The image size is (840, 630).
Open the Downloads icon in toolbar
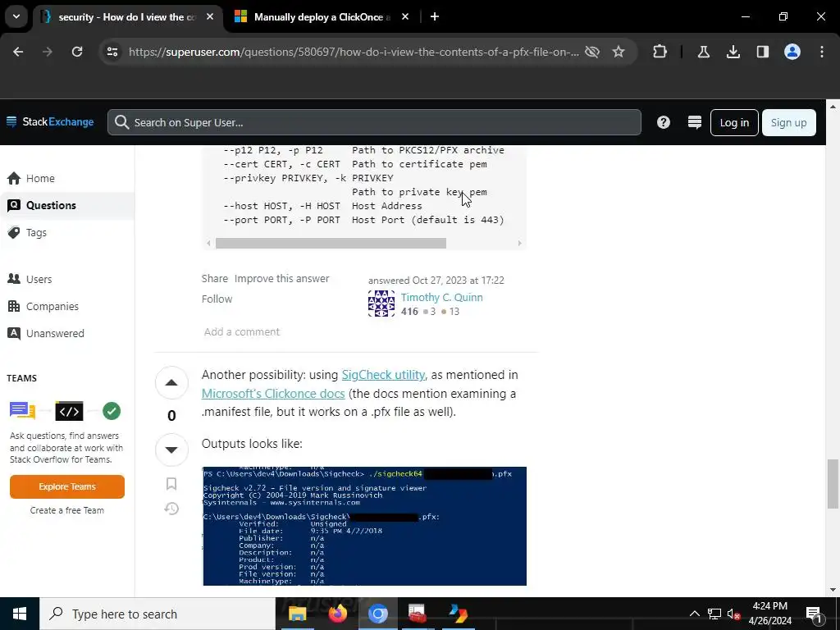(733, 52)
